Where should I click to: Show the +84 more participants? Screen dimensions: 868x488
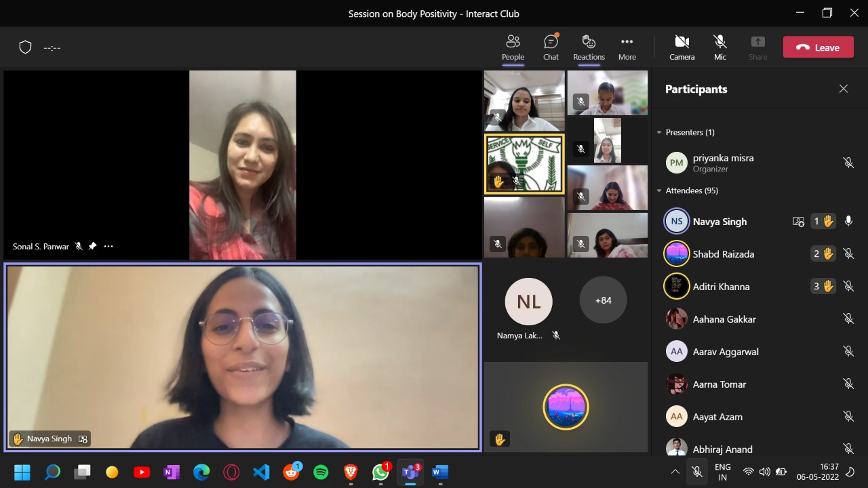[603, 300]
